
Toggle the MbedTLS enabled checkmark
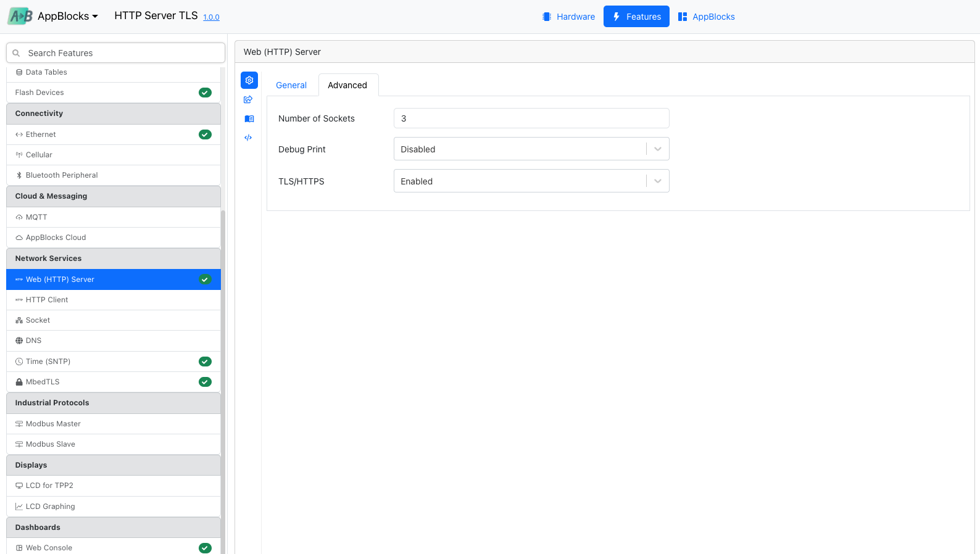pos(206,382)
